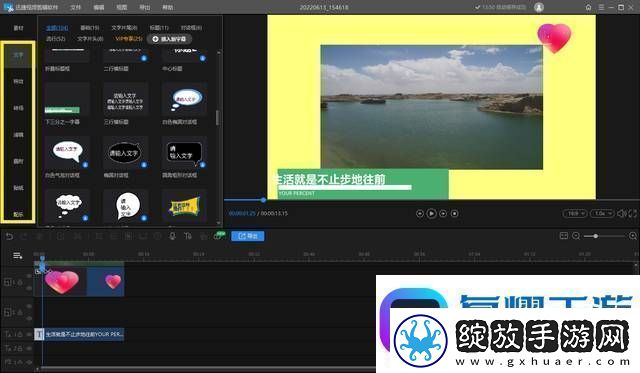Screen dimensions: 640x373
Task: Switch to the 文字片尾 template tab
Action: [x=124, y=28]
